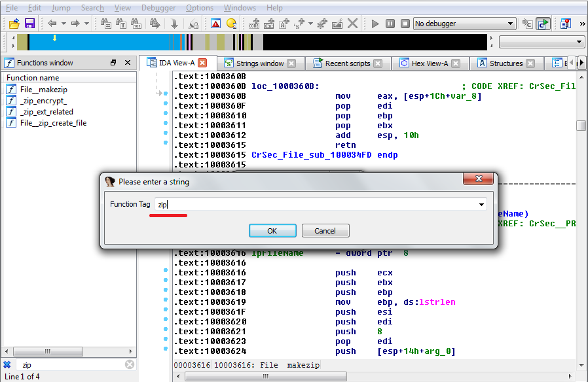
Task: Open the Debugger menu
Action: (158, 8)
